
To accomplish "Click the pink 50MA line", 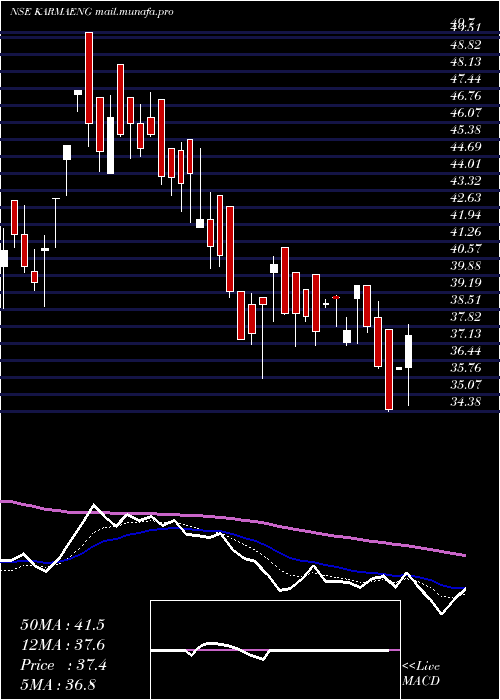I will (232, 519).
